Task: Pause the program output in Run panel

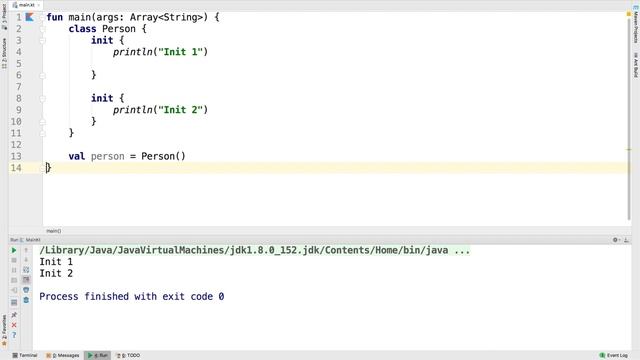Action: pyautogui.click(x=14, y=270)
